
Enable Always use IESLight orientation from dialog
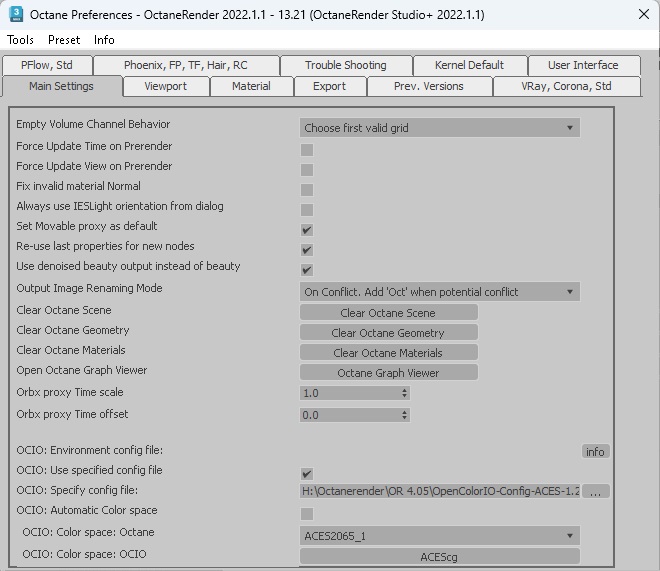point(307,210)
